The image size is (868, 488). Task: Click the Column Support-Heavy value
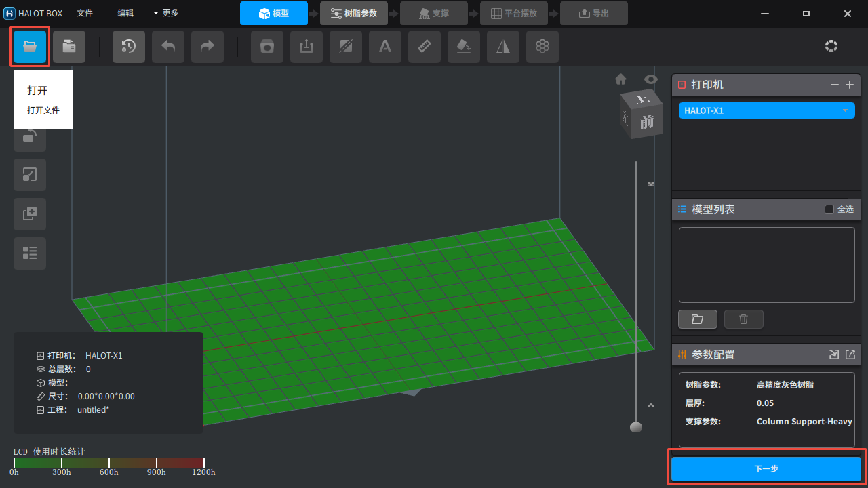coord(804,421)
